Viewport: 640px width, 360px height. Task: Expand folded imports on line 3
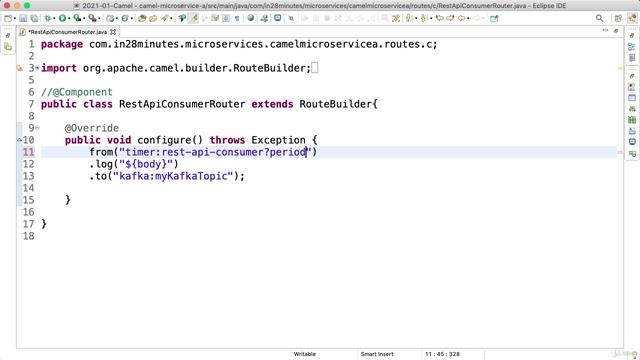click(37, 68)
